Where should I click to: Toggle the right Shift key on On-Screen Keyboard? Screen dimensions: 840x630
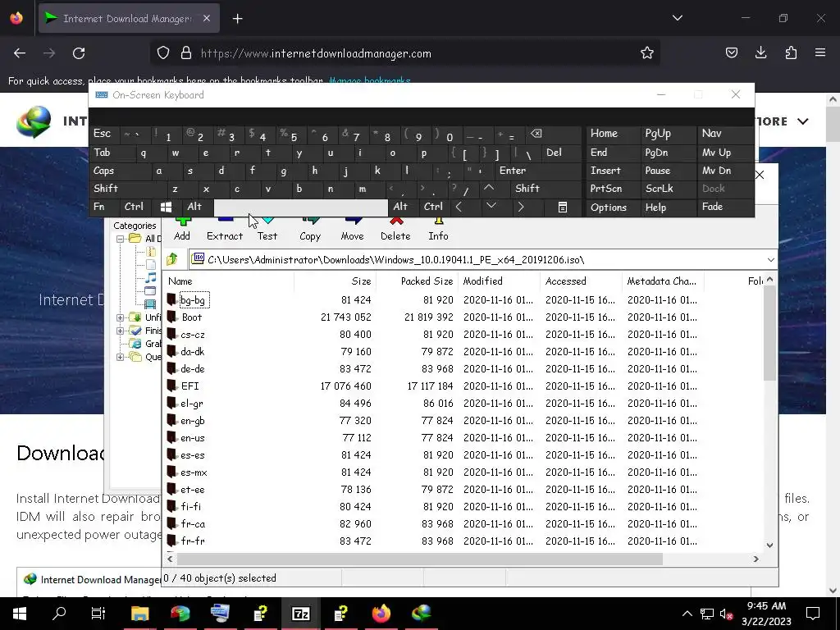pyautogui.click(x=546, y=189)
